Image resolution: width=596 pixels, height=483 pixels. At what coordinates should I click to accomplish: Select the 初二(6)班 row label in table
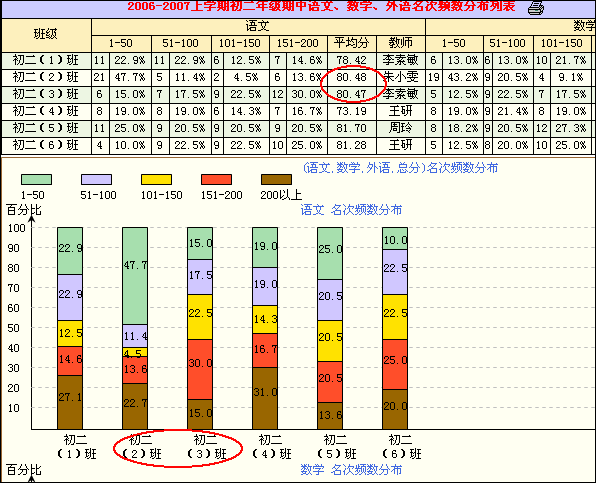click(46, 145)
